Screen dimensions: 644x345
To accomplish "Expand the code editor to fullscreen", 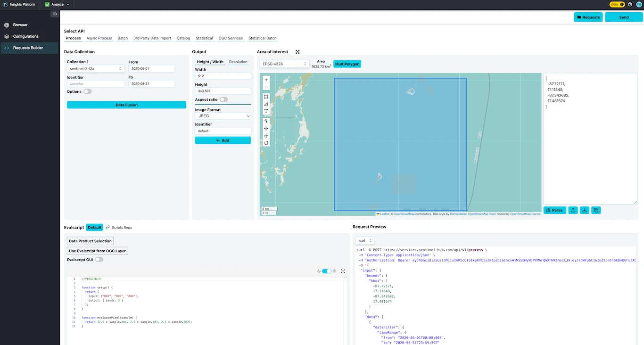I will click(x=343, y=271).
